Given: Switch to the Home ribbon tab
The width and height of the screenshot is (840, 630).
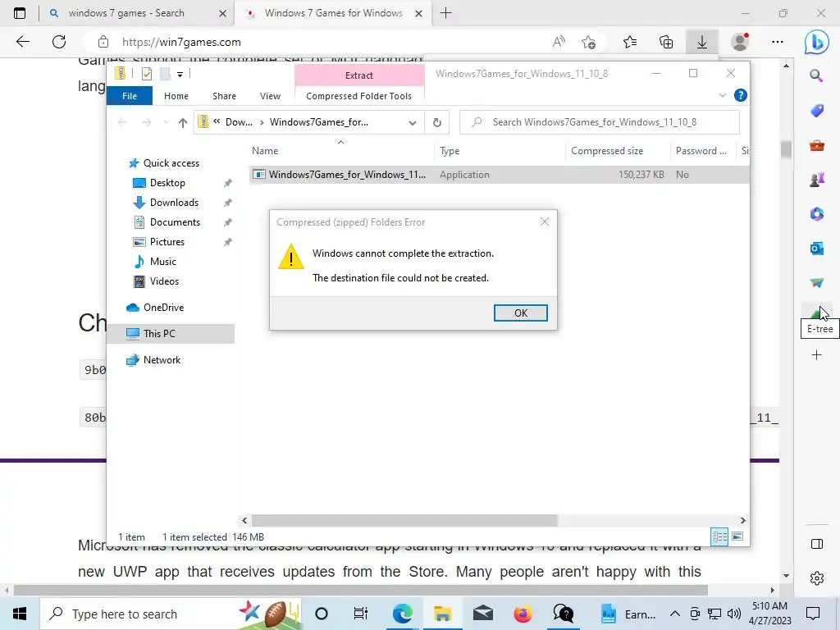Looking at the screenshot, I should click(176, 96).
